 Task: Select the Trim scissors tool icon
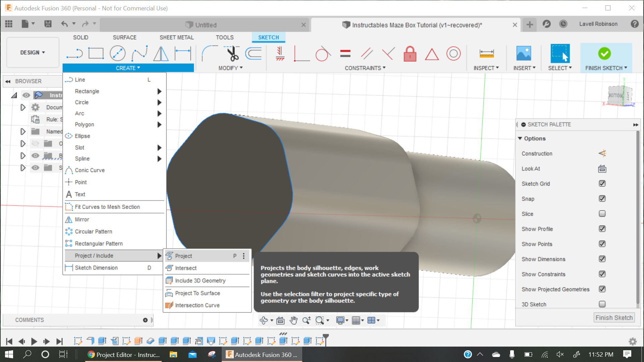(x=232, y=54)
